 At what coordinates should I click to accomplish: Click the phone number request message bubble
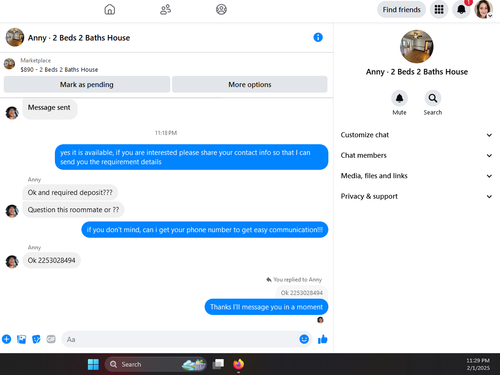tap(205, 230)
